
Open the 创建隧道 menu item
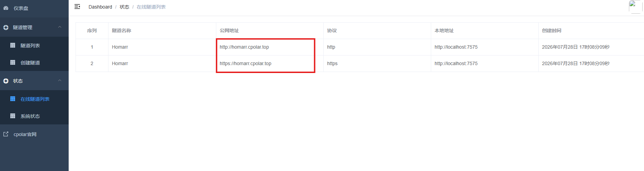[30, 63]
